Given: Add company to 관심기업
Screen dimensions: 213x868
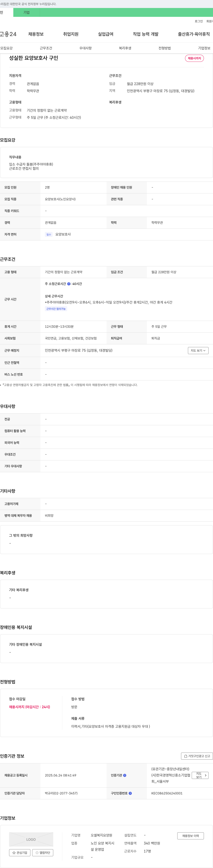Looking at the screenshot, I should (20, 852).
